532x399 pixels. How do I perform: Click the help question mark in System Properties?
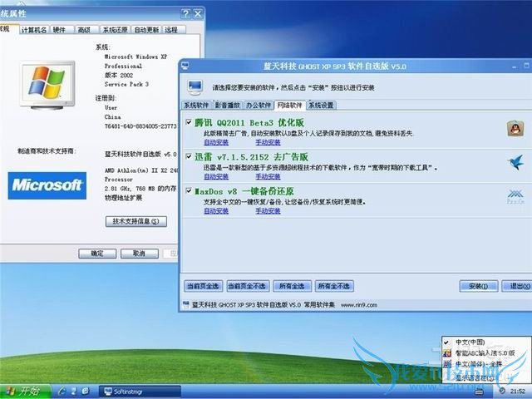185,13
